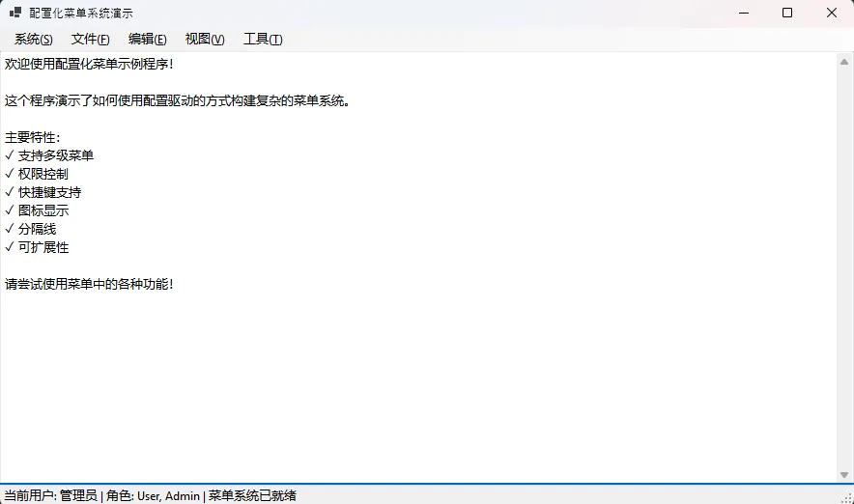
Task: Maximize the application window
Action: point(787,14)
